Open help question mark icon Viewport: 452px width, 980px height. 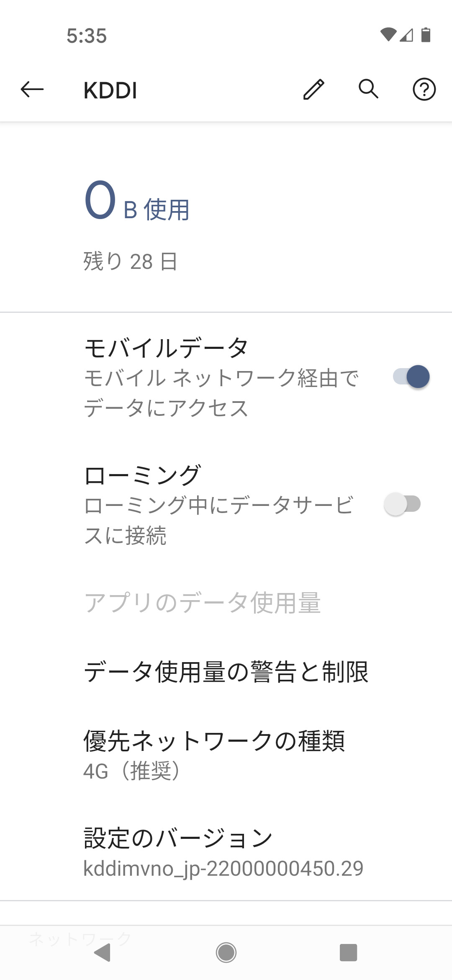coord(424,89)
